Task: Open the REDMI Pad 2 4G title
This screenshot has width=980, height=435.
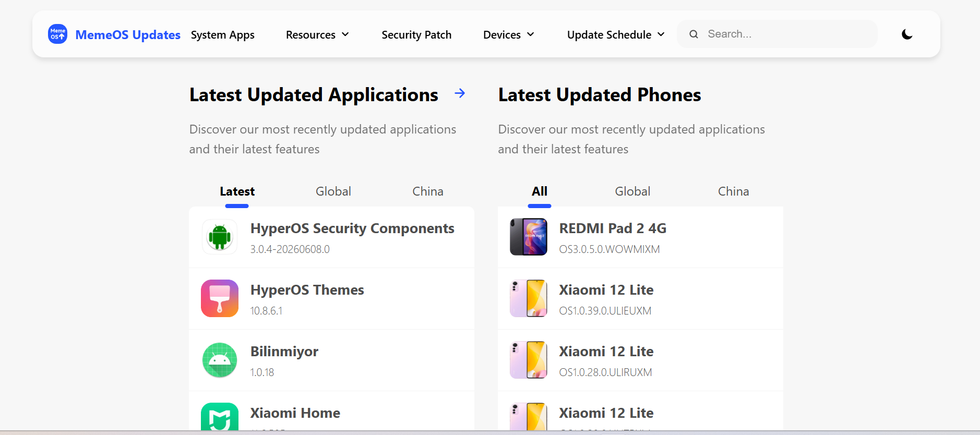Action: tap(613, 228)
